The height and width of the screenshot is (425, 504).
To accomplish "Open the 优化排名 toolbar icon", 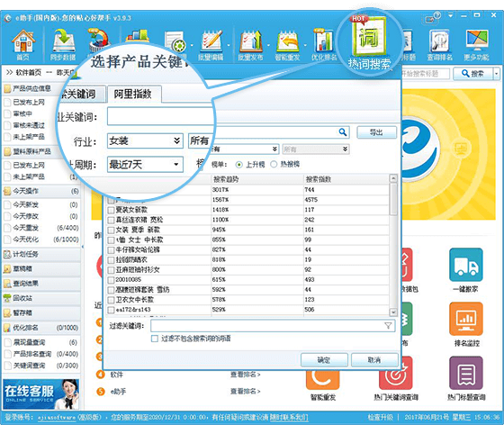I will pyautogui.click(x=324, y=45).
